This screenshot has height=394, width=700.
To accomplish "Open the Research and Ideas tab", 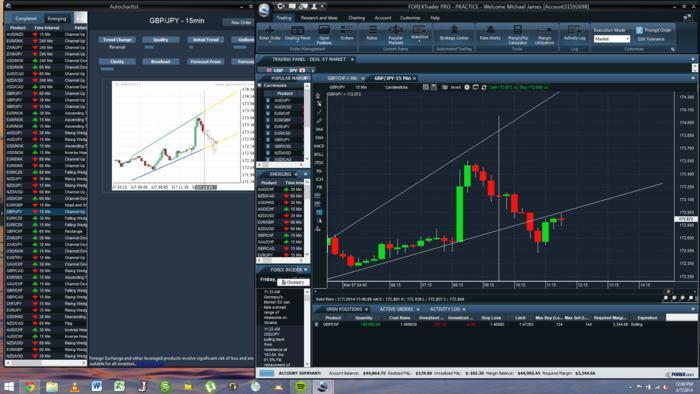I will tap(319, 18).
